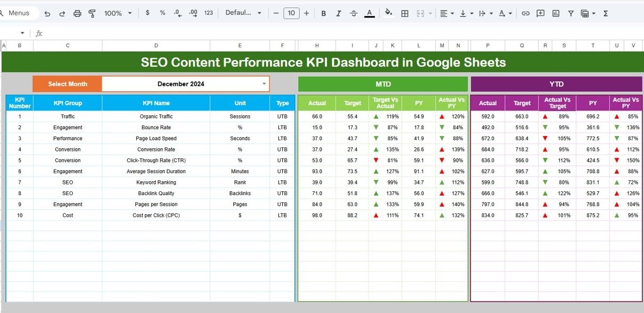This screenshot has width=644, height=313.
Task: Open the Select Month dropdown arrow
Action: [264, 84]
